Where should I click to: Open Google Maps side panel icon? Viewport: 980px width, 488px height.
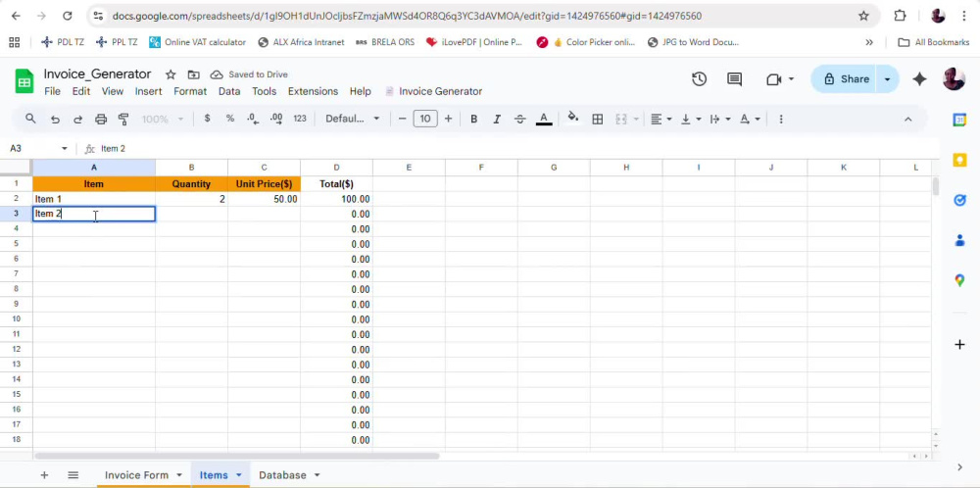coord(959,280)
